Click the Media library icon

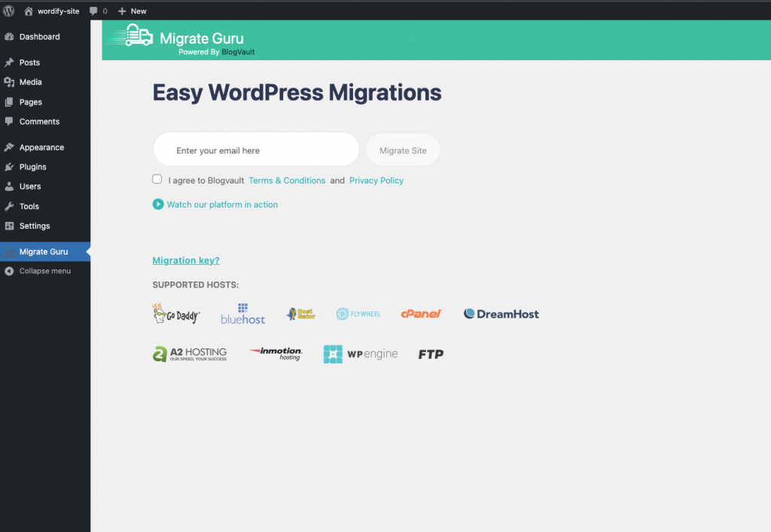(9, 82)
